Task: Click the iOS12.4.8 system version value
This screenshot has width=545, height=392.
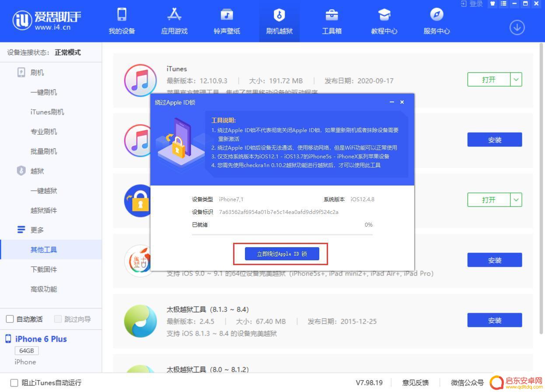Action: [362, 199]
